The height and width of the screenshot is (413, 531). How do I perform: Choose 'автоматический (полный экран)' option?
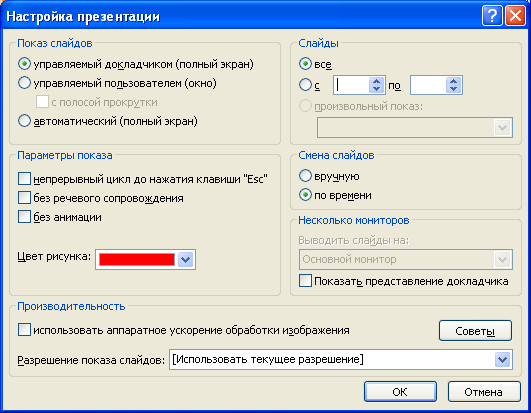tap(24, 121)
